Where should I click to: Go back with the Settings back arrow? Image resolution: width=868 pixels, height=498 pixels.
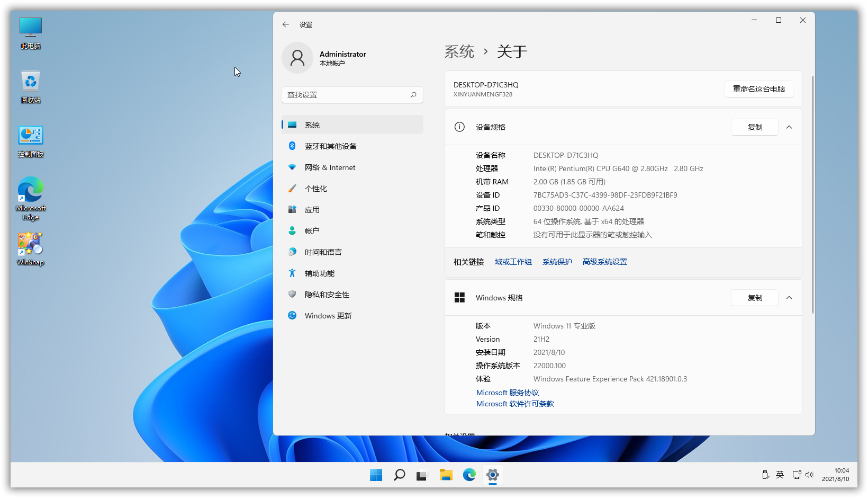pyautogui.click(x=286, y=24)
